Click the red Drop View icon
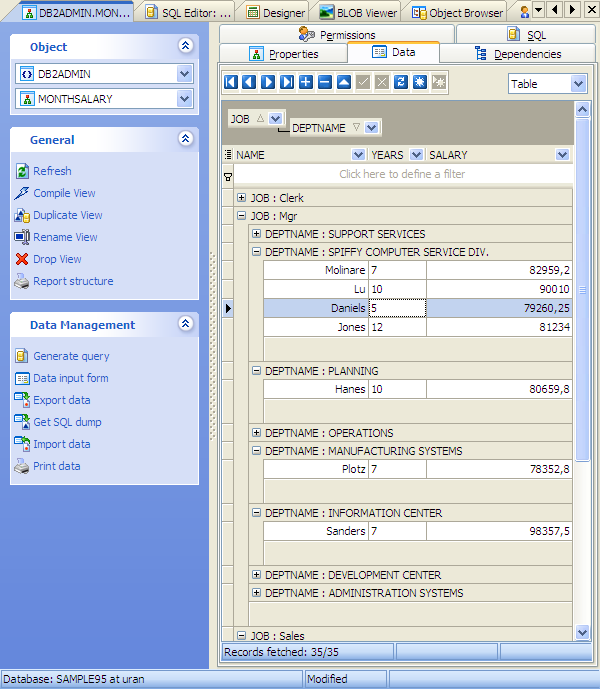The image size is (600, 689). point(22,259)
